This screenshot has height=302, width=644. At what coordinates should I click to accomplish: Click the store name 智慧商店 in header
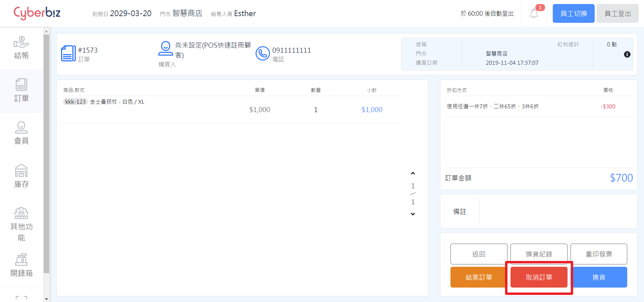(187, 13)
